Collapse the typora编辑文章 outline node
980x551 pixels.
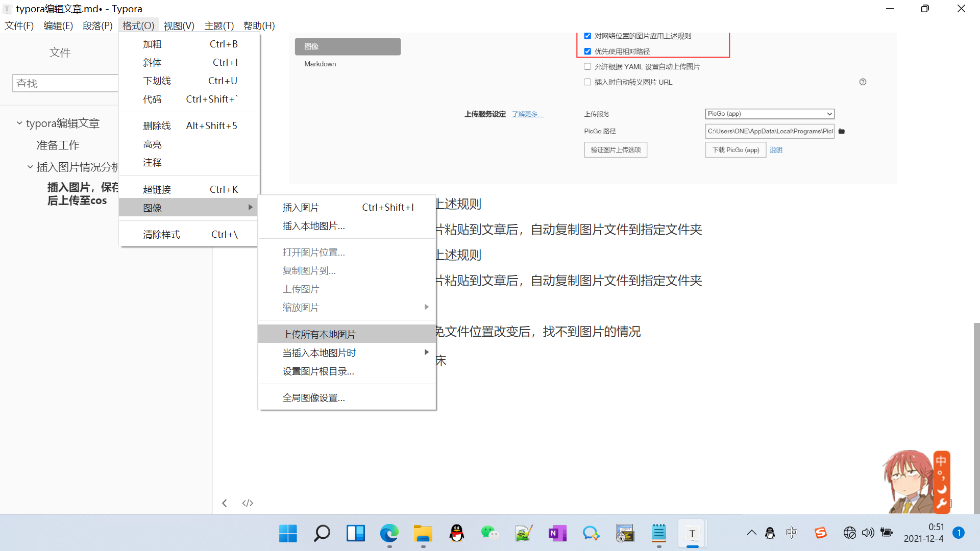[19, 123]
